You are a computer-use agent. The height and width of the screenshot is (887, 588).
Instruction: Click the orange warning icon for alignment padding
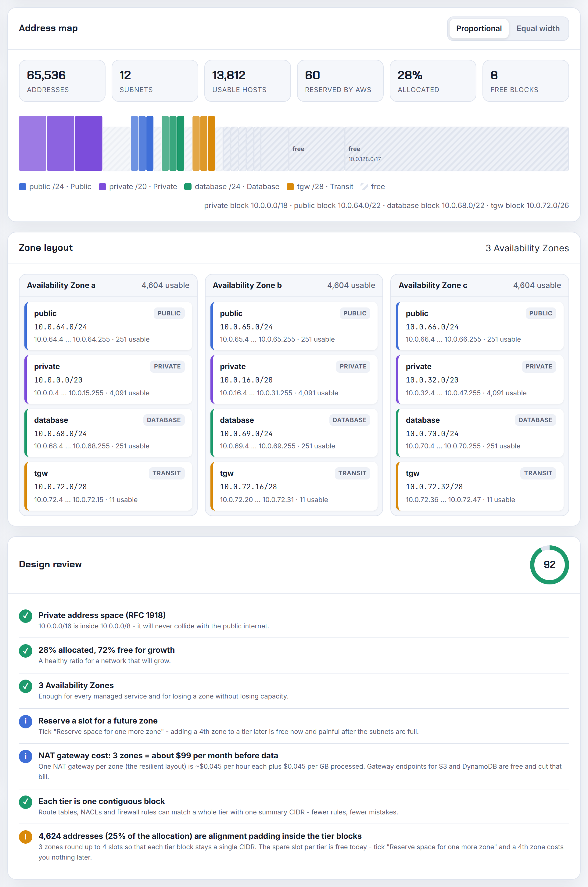click(26, 836)
